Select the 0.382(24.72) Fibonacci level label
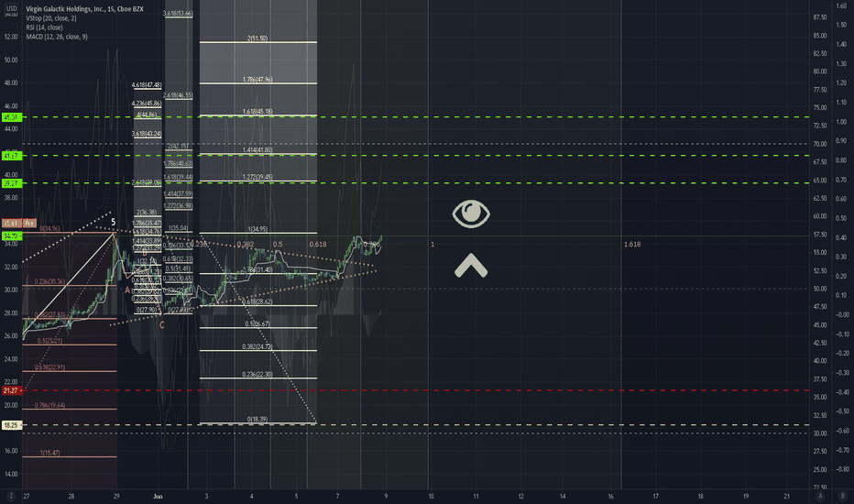 [257, 346]
